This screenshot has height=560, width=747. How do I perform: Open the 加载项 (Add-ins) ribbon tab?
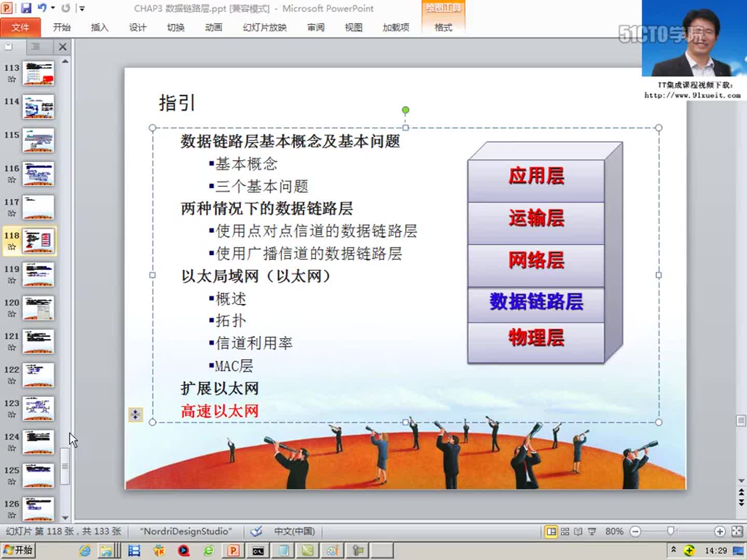click(396, 27)
